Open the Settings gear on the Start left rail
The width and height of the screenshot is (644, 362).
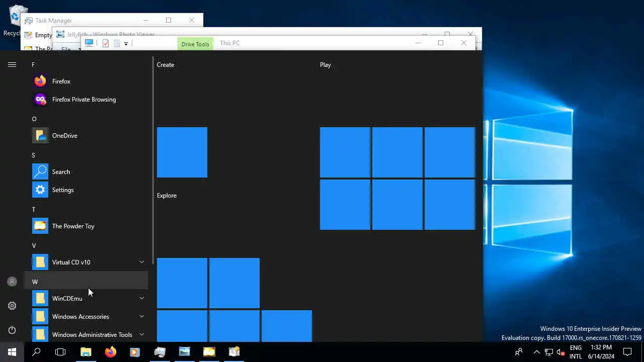point(12,306)
